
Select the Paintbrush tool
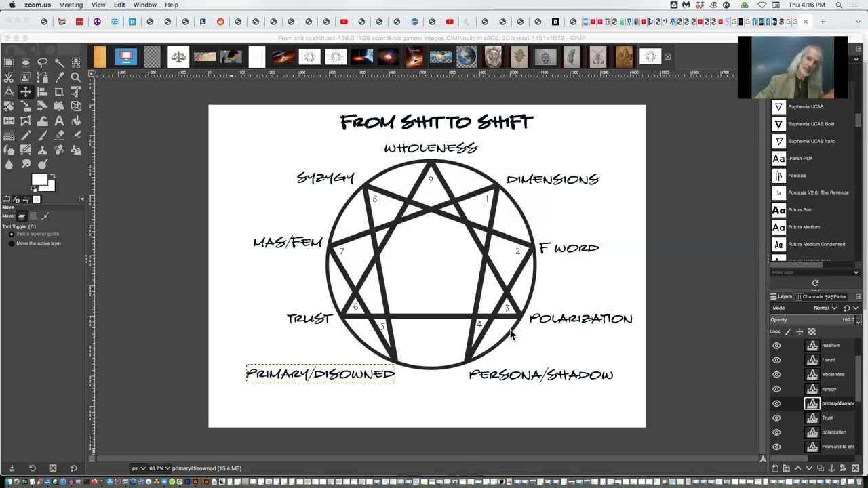42,135
